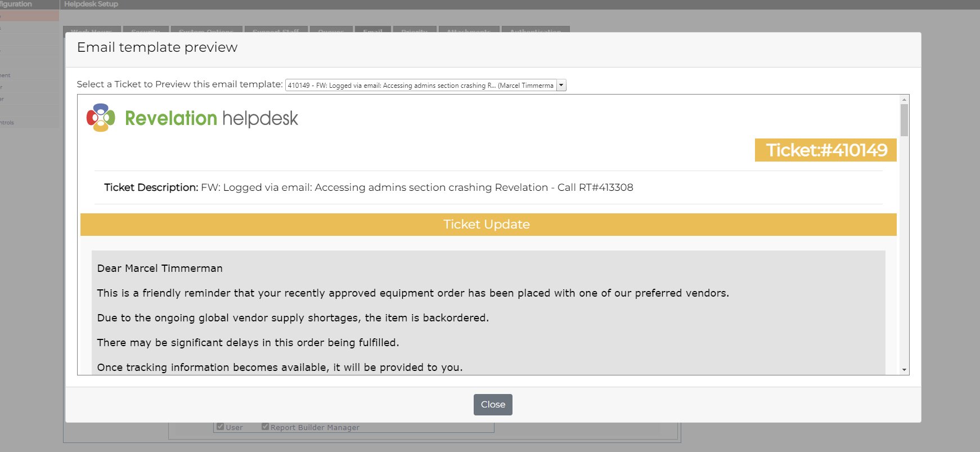The height and width of the screenshot is (452, 980).
Task: Click the Helpdesk Setup header label
Action: pyautogui.click(x=91, y=4)
